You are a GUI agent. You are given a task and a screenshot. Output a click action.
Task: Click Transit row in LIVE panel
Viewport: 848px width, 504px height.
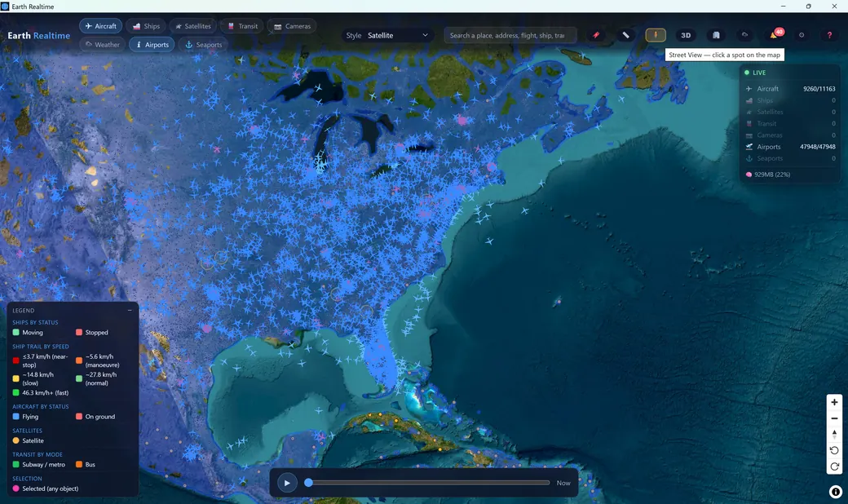[790, 124]
